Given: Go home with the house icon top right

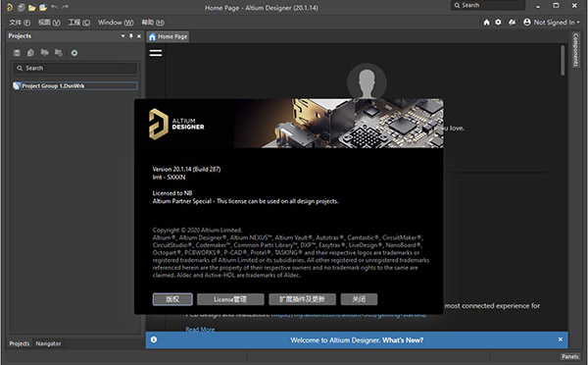Looking at the screenshot, I should [x=486, y=23].
